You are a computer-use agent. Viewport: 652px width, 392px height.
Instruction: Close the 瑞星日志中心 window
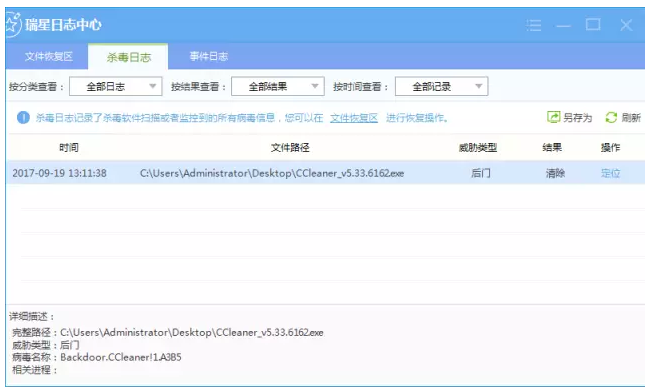(x=626, y=25)
